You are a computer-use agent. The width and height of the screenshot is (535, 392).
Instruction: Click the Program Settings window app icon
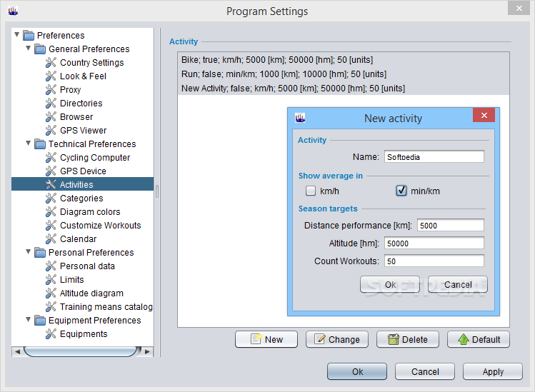pos(13,11)
